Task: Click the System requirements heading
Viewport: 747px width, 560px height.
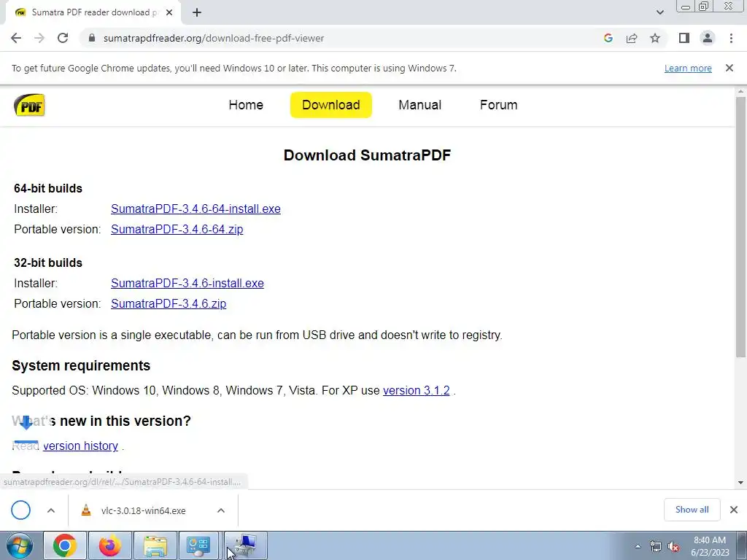Action: tap(81, 365)
